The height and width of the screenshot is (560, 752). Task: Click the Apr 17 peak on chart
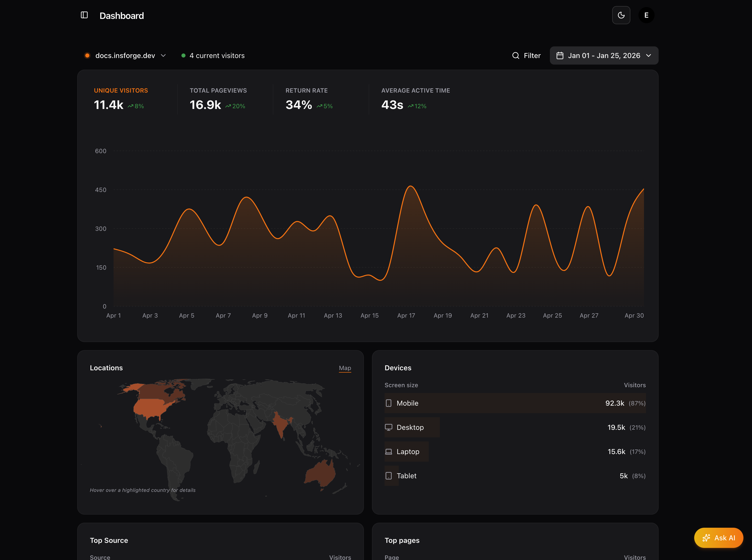(411, 186)
